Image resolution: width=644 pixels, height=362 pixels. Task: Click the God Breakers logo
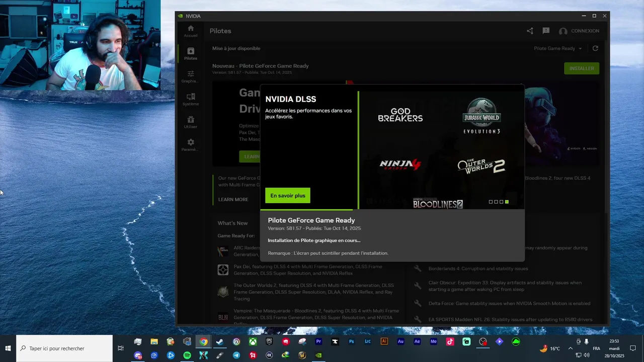400,115
